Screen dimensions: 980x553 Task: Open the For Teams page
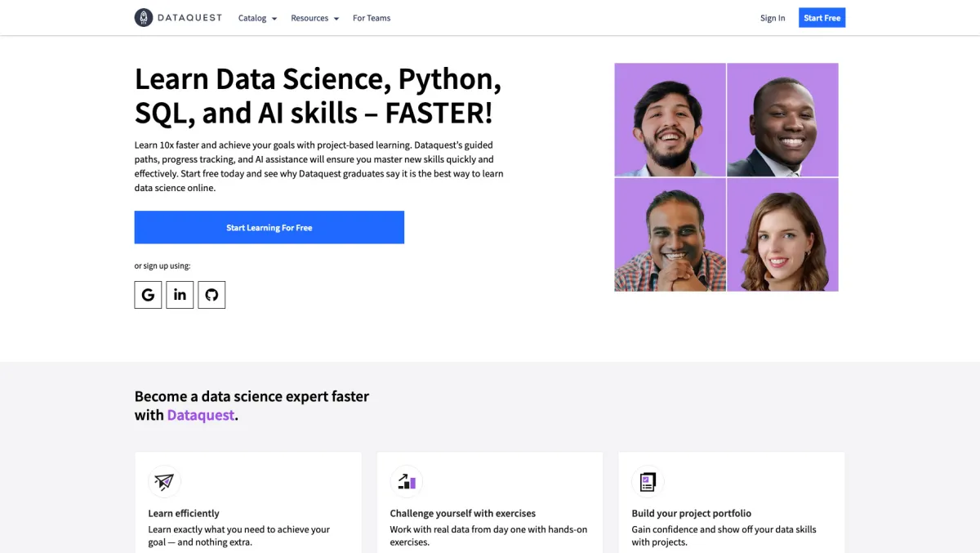click(372, 18)
